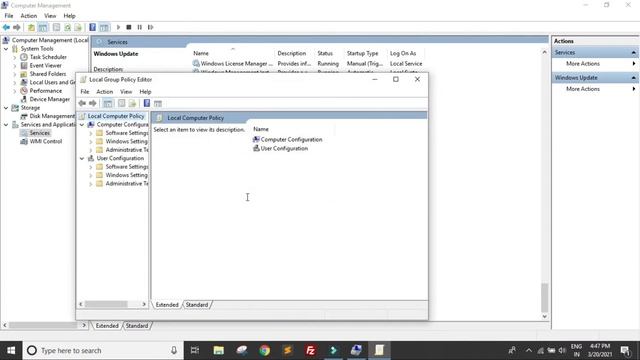Collapse Computer Configuration node in policy tree
Viewport: 640px width, 360px height.
[x=82, y=124]
